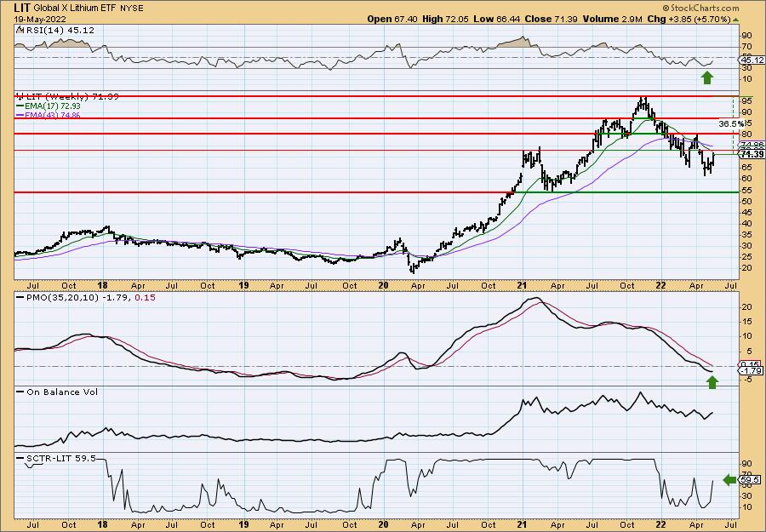Click the 71.39 last-price tag on the price axis

752,154
